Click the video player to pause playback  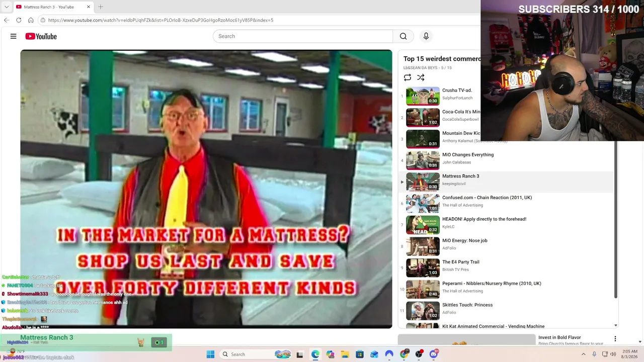[x=206, y=189]
